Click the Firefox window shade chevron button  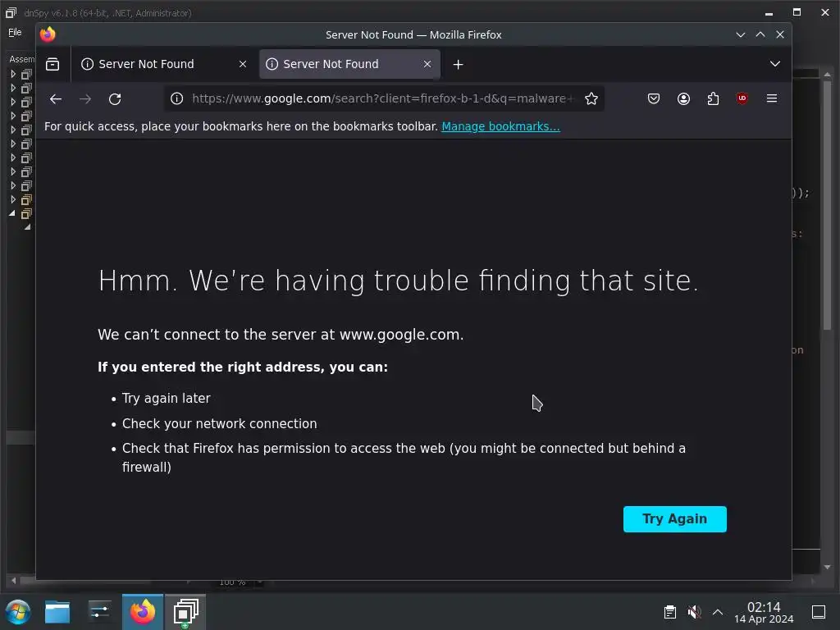click(741, 34)
